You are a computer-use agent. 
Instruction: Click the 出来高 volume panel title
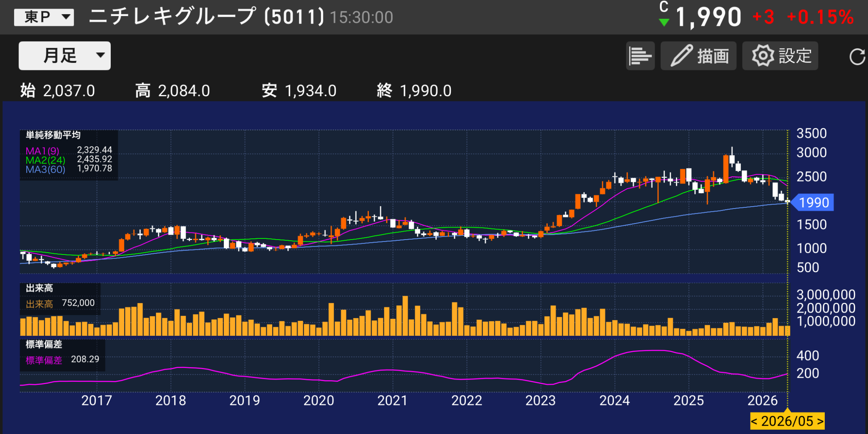(x=39, y=288)
